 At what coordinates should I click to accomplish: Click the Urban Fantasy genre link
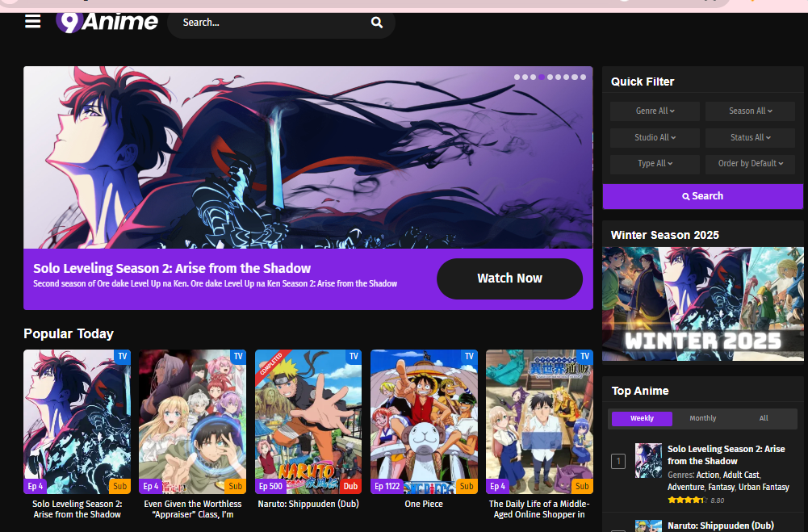763,487
